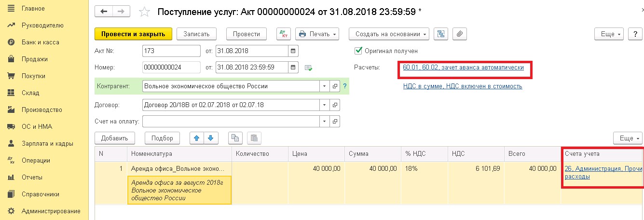Navigate back with the left arrow
Viewport: 644px width, 220px height.
tap(104, 11)
